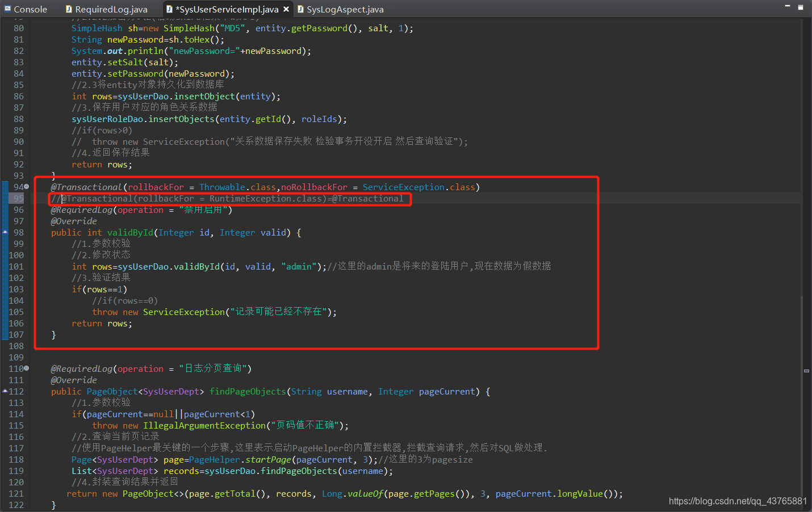Image resolution: width=812 pixels, height=512 pixels.
Task: Click line number 80 in gutter
Action: tap(18, 28)
